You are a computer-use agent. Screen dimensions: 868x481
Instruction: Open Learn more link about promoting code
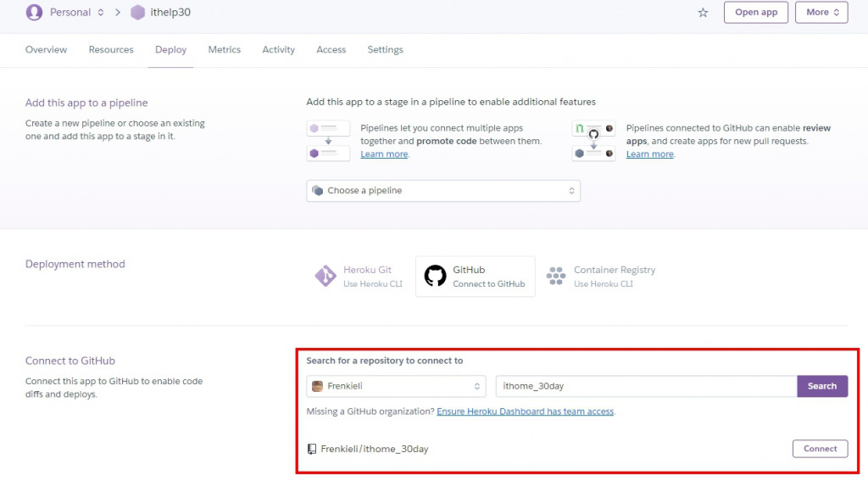coord(384,154)
